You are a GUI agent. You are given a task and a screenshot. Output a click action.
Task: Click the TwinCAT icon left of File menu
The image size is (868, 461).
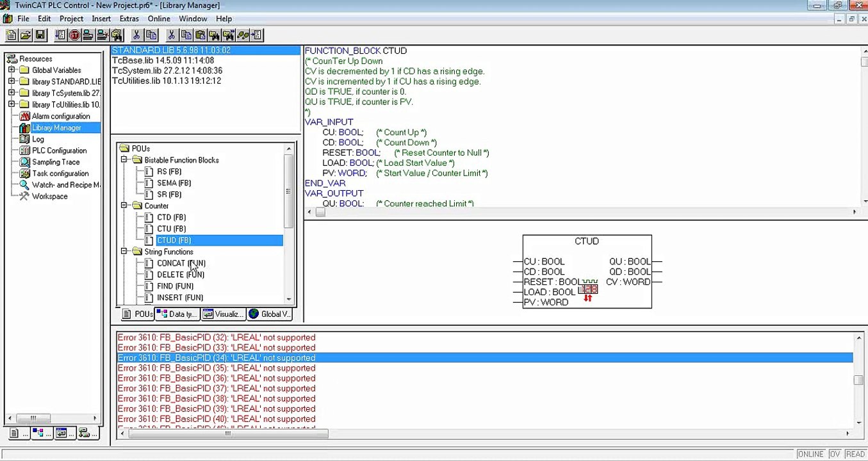point(7,19)
